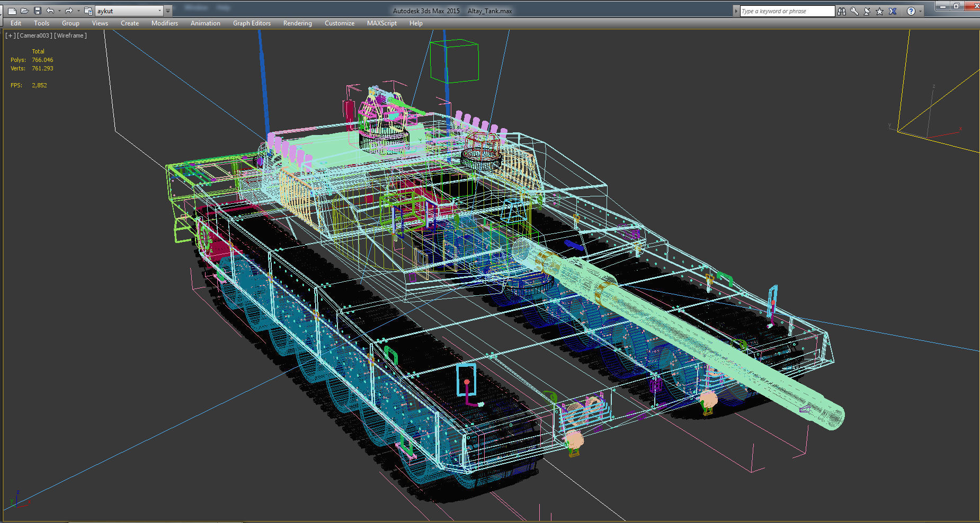
Task: Open Communication Center satellite icon
Action: pos(867,11)
